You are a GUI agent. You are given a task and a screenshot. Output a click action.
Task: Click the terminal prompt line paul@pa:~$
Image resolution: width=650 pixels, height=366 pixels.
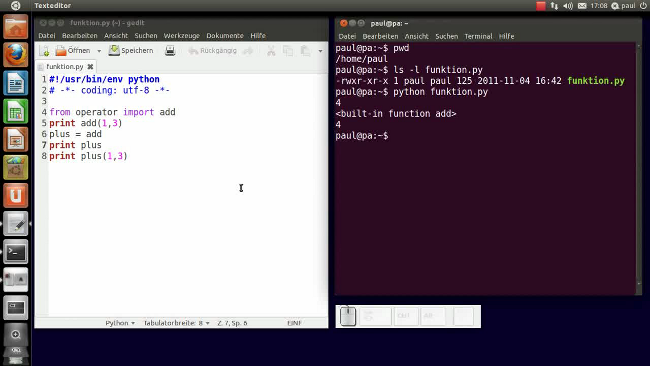(x=362, y=136)
